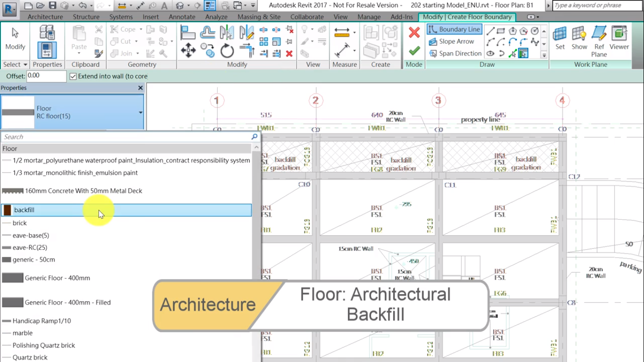Open the work plane Viewer
This screenshot has width=644, height=362.
pos(619,38)
